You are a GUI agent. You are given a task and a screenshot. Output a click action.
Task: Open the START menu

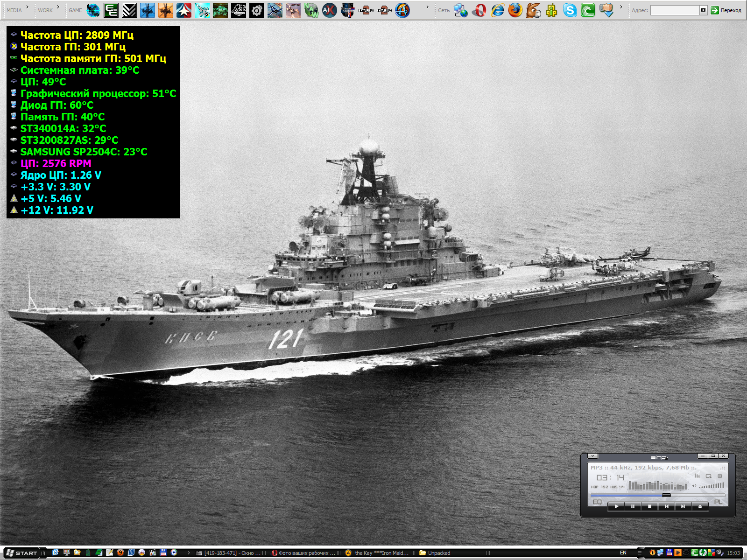click(21, 553)
